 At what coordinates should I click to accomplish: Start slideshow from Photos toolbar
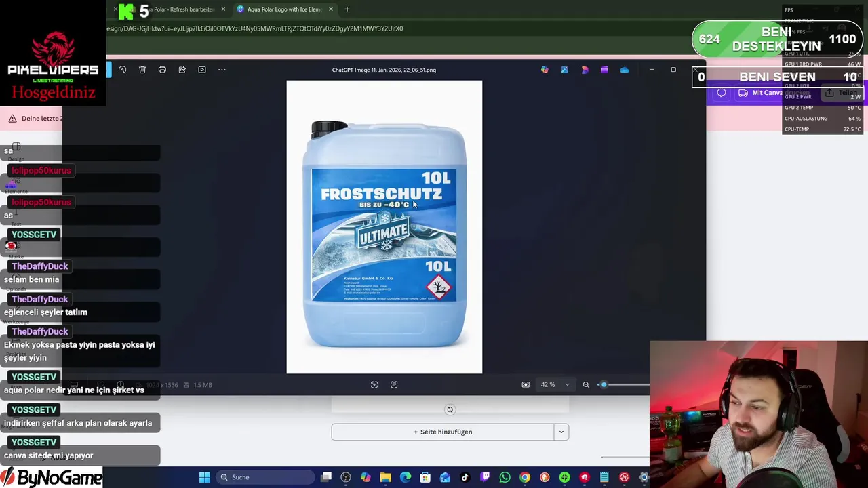click(x=202, y=70)
